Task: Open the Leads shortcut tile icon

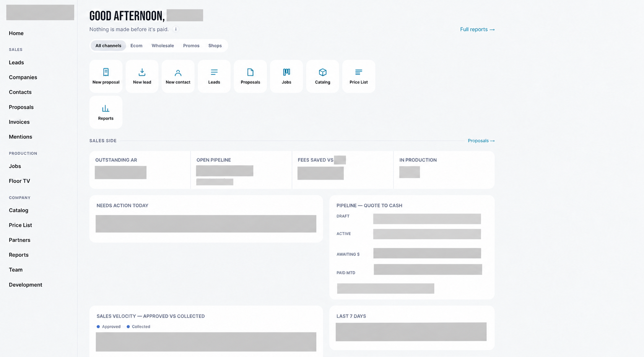Action: (x=214, y=72)
